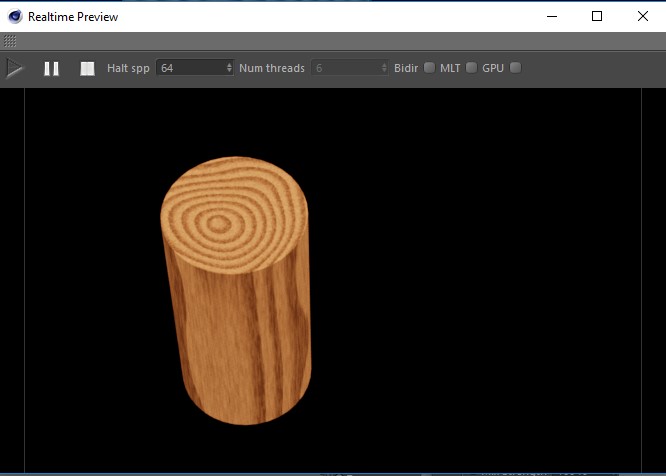Decrease Halt spp with the down arrow
666x476 pixels.
click(x=230, y=71)
